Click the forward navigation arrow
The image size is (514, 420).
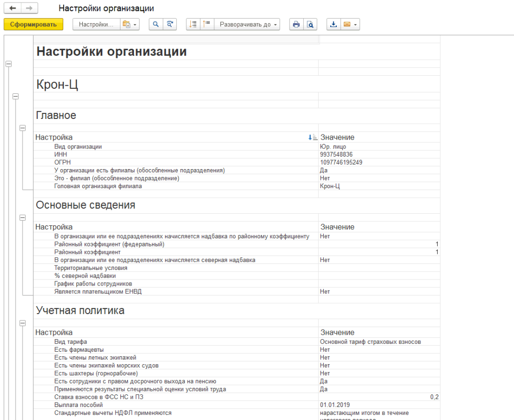(x=29, y=9)
